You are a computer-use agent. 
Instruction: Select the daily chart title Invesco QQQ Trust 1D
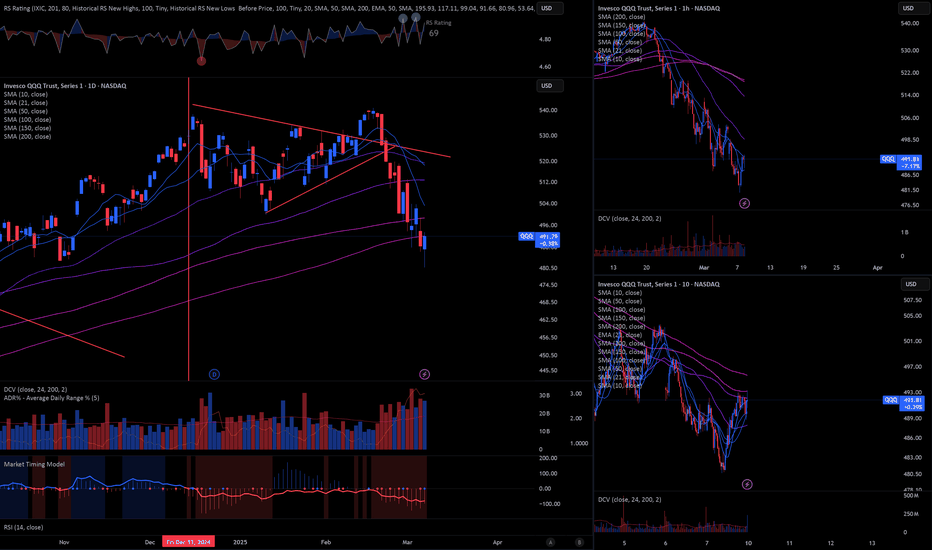pyautogui.click(x=65, y=86)
